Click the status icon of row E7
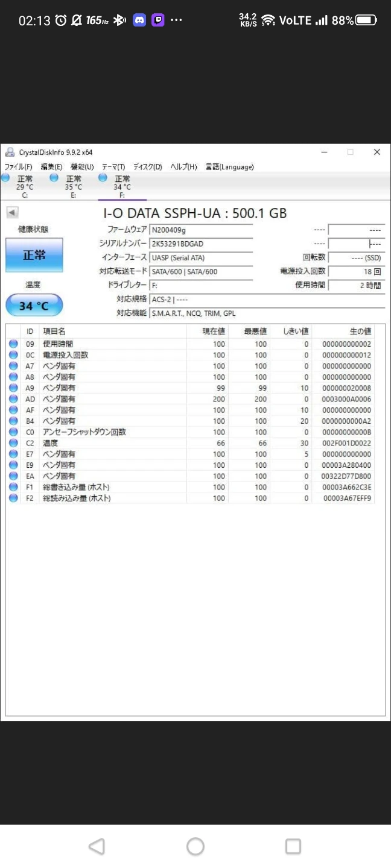This screenshot has height=868, width=391. 13,454
